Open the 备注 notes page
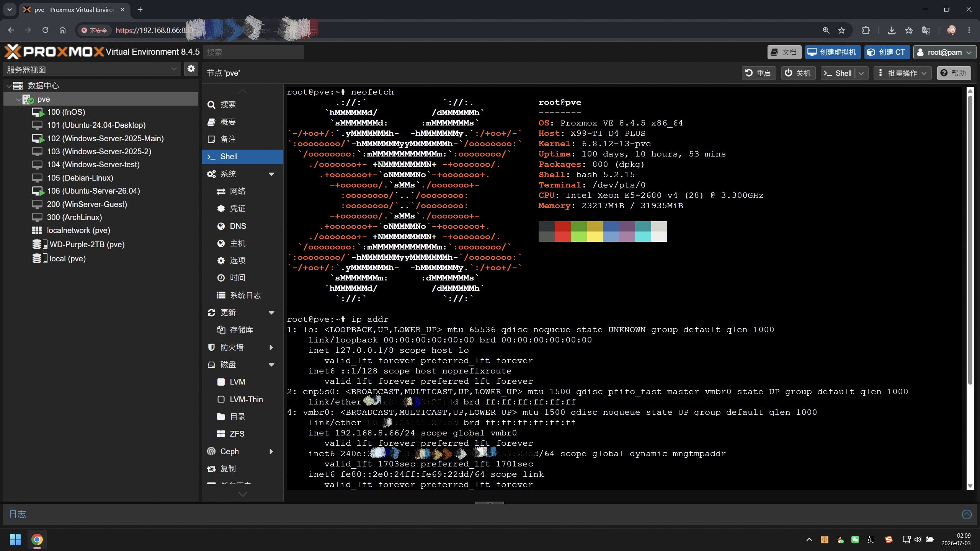Viewport: 980px width, 551px height. (x=242, y=139)
